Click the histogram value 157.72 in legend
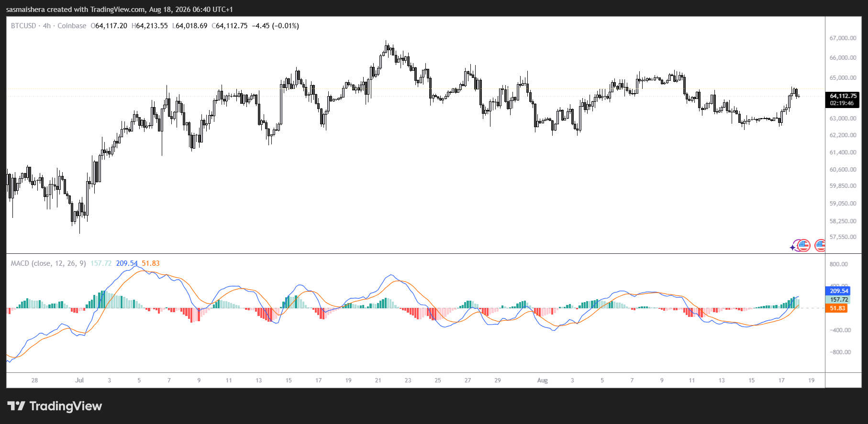This screenshot has width=868, height=424. pos(101,263)
